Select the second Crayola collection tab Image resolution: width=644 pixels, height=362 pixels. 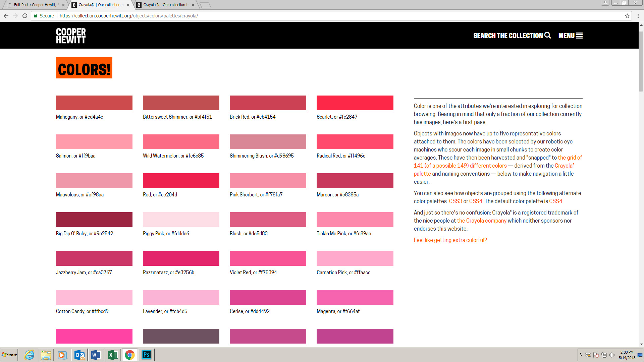coord(101,5)
